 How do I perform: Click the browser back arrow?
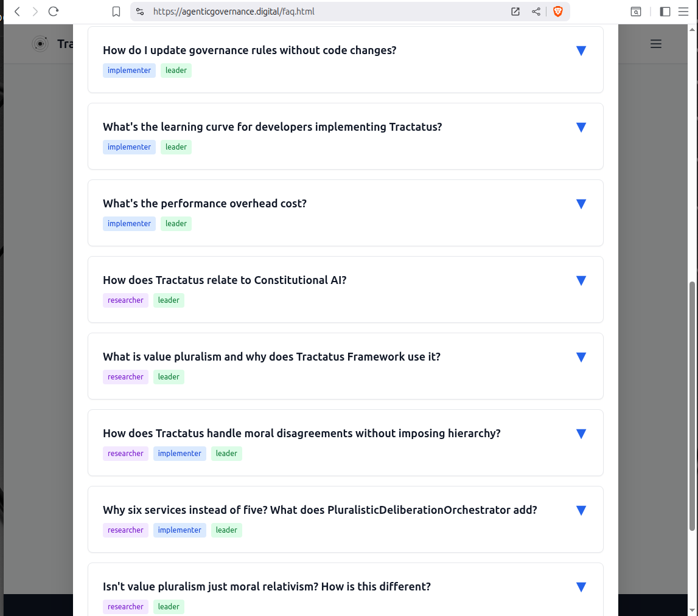tap(17, 12)
